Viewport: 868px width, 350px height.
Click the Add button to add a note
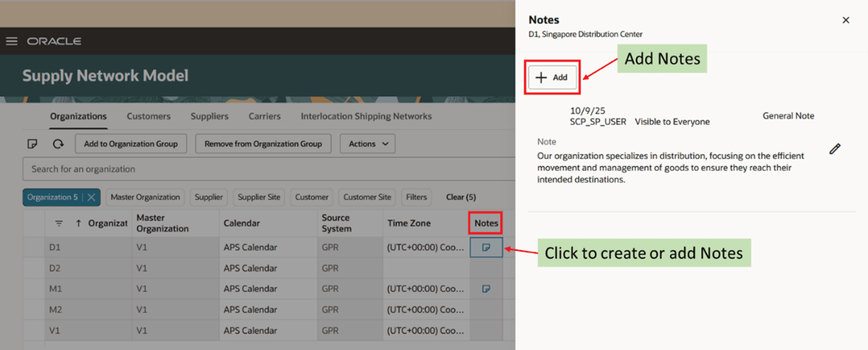(x=552, y=77)
